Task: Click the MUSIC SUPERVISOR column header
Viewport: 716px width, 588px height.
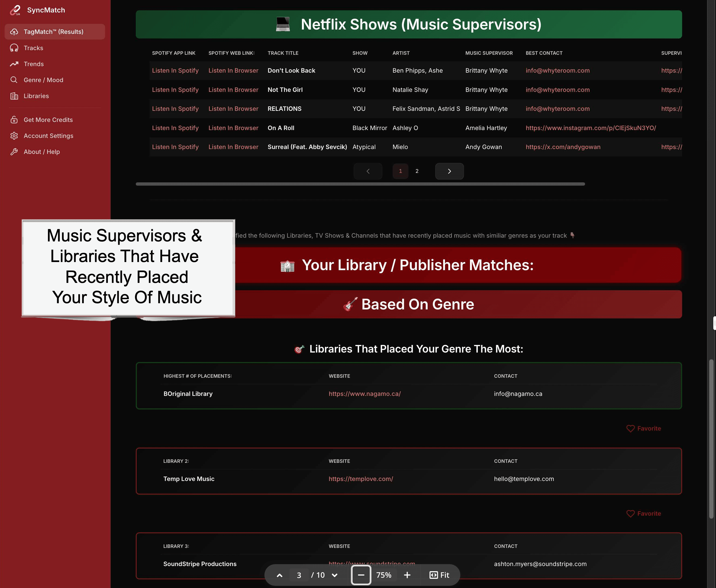Action: [489, 53]
